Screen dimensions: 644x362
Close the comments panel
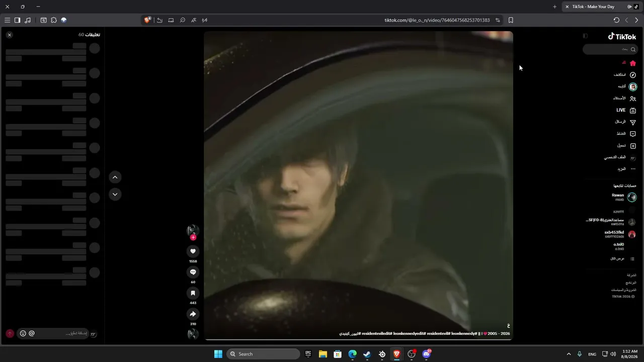[x=9, y=35]
